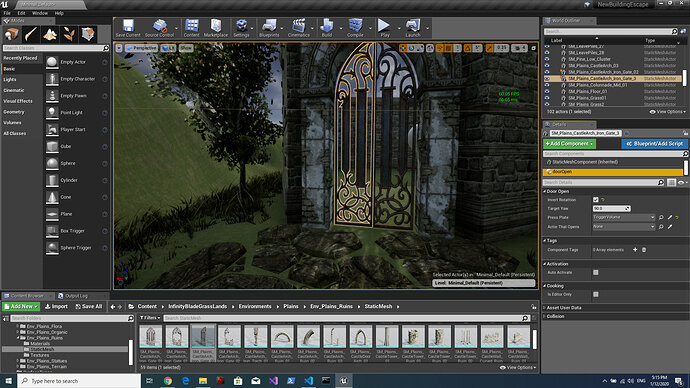Screen dimensions: 690x388
Task: Click the Add New button
Action: click(x=21, y=307)
